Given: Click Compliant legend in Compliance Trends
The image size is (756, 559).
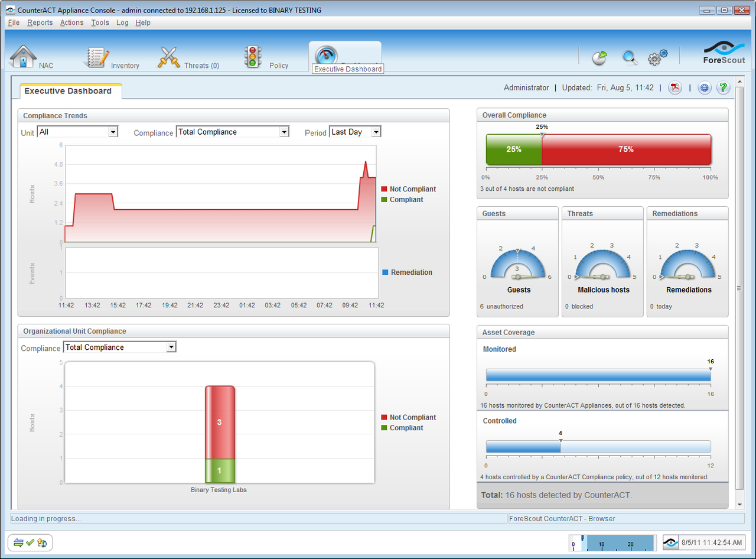Looking at the screenshot, I should 402,200.
